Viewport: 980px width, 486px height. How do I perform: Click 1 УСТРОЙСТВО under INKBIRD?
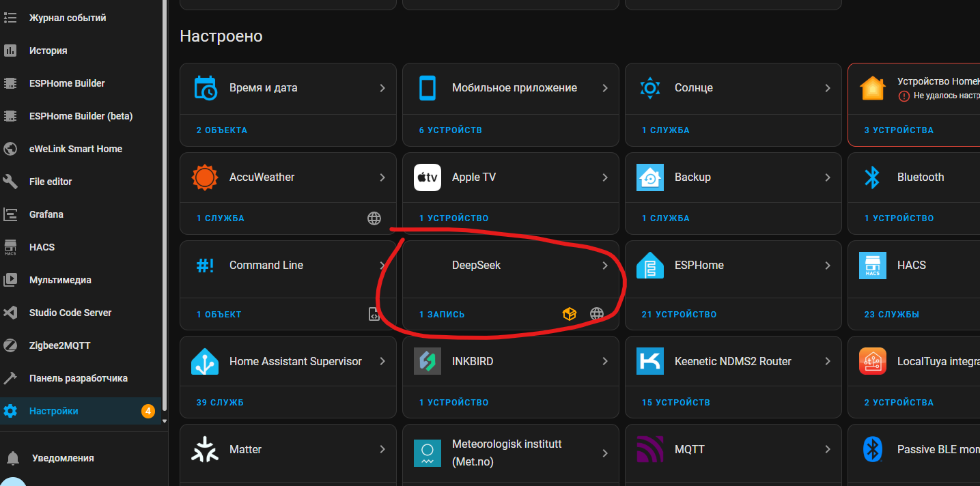(x=454, y=403)
